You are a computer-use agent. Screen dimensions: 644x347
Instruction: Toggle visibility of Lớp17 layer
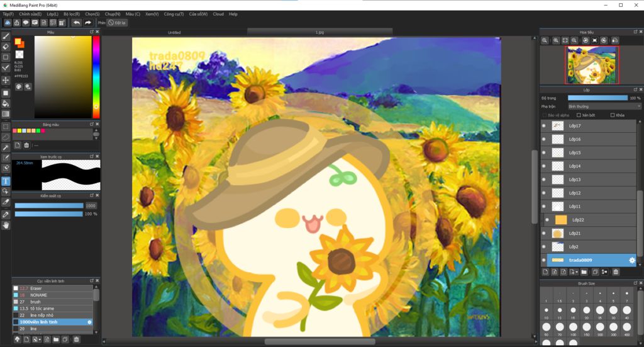544,126
